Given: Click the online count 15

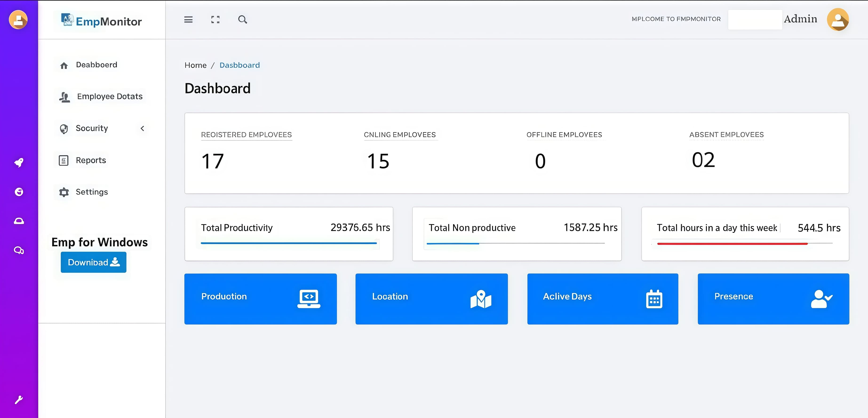Looking at the screenshot, I should click(x=378, y=161).
